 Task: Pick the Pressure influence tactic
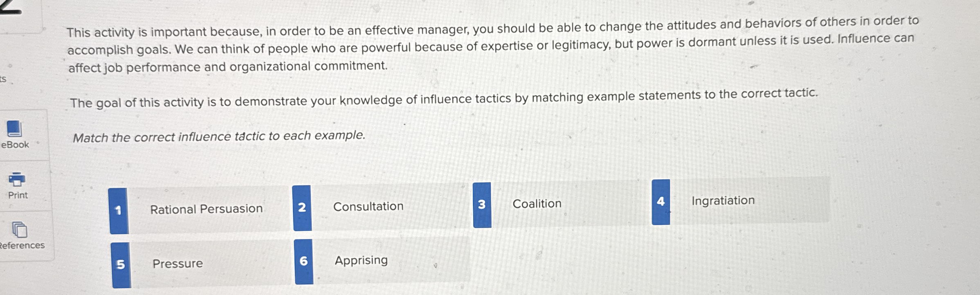[x=178, y=263]
